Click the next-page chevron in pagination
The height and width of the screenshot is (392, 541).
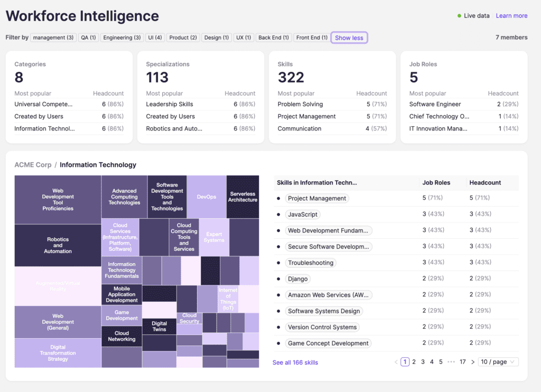click(x=473, y=361)
